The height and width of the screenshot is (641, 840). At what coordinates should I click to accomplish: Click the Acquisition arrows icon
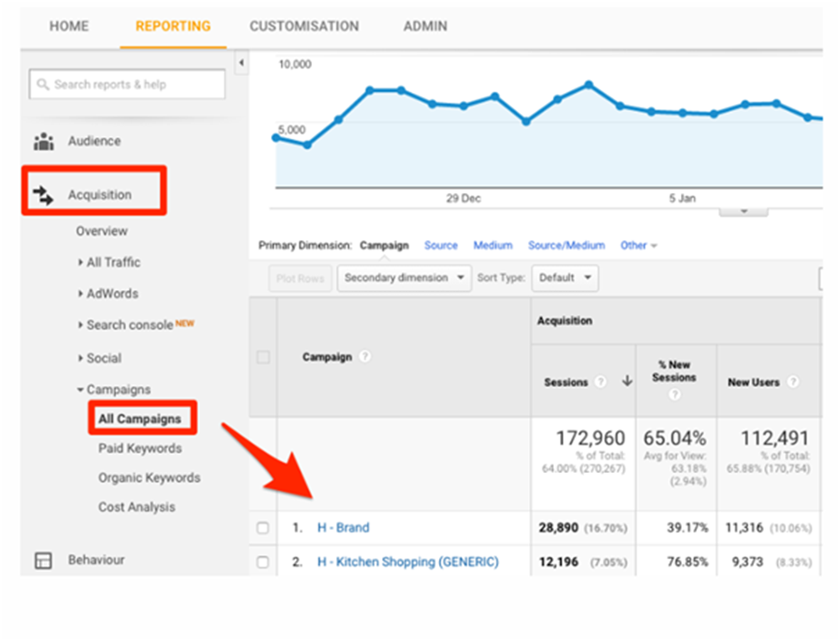click(x=43, y=195)
